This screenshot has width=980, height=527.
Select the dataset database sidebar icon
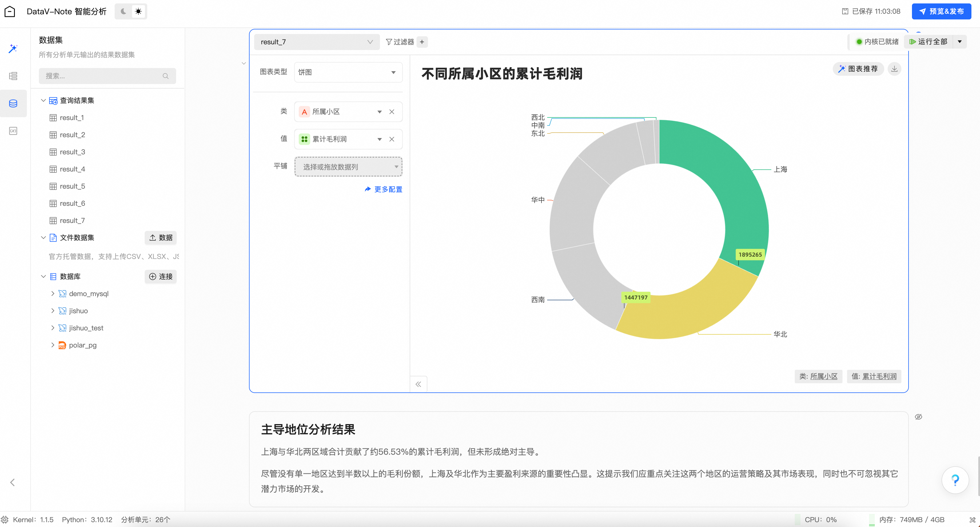pos(13,103)
